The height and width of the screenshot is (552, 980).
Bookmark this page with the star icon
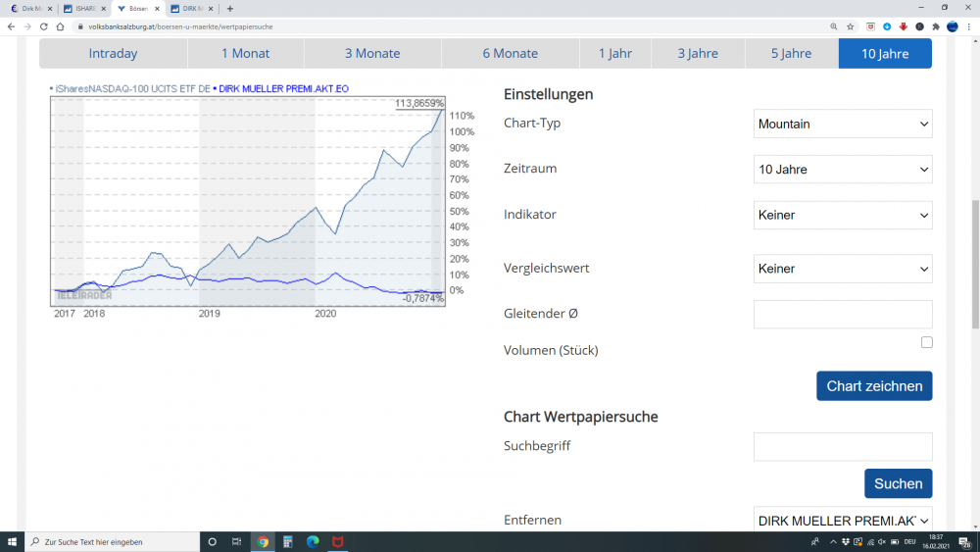coord(850,26)
